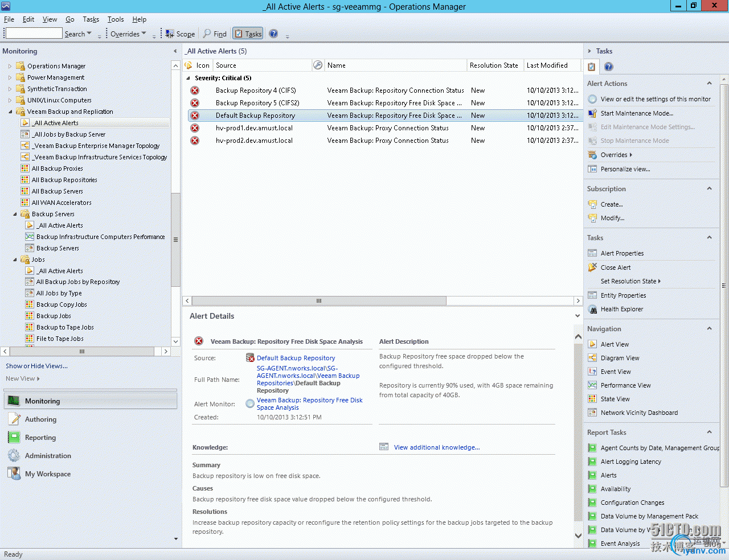The width and height of the screenshot is (729, 560).
Task: Navigate to Diagram View
Action: pyautogui.click(x=620, y=358)
